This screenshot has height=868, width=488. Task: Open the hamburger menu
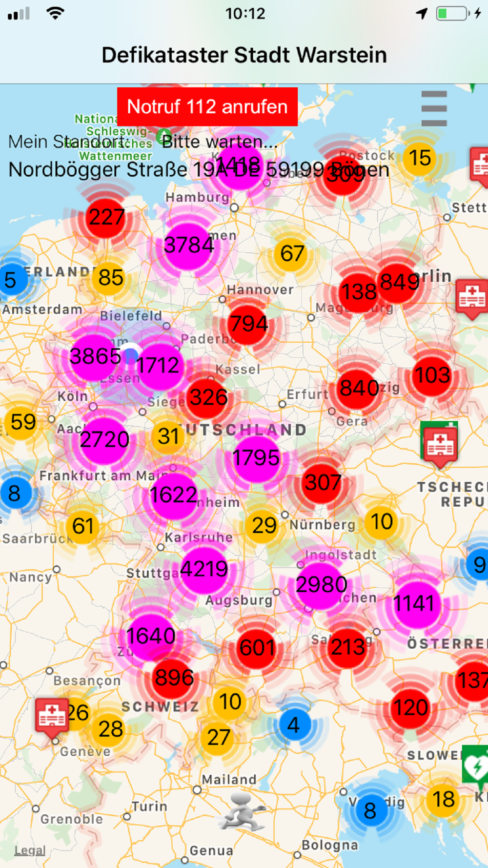tap(434, 108)
